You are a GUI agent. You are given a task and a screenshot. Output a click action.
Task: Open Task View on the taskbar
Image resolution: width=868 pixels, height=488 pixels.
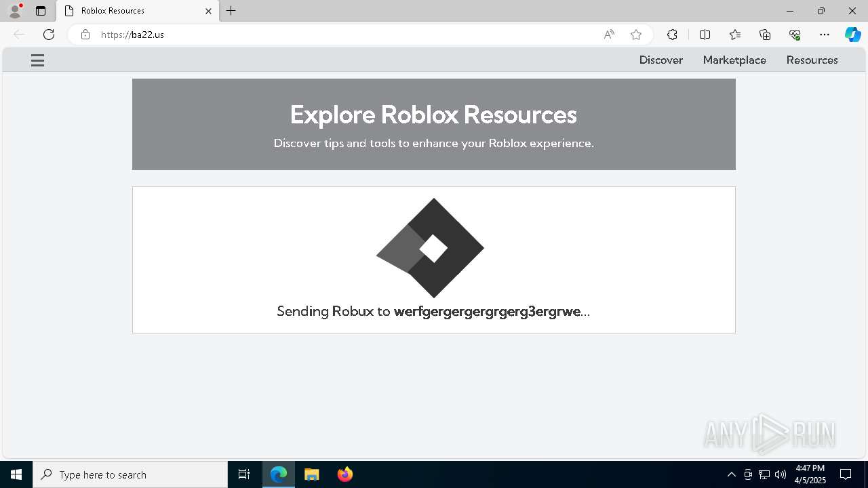[244, 474]
